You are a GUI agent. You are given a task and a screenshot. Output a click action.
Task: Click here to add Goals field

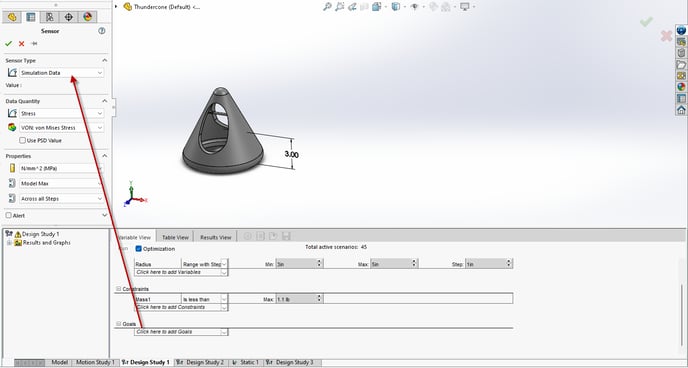[x=181, y=332]
